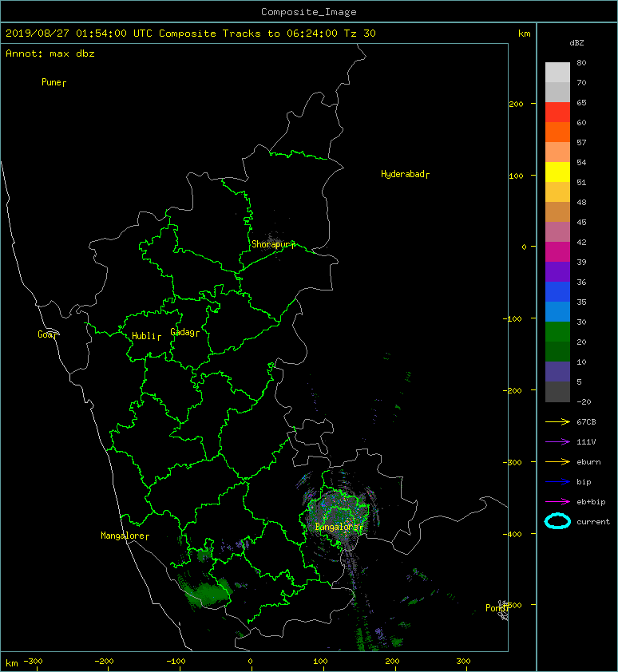Click the cyan 'current' ellipse legend icon
The height and width of the screenshot is (672, 618).
[557, 521]
